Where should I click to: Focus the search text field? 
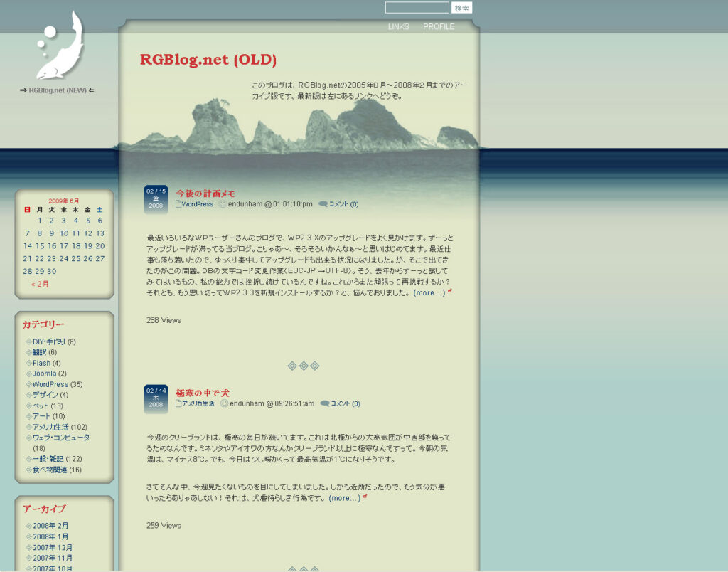click(417, 8)
